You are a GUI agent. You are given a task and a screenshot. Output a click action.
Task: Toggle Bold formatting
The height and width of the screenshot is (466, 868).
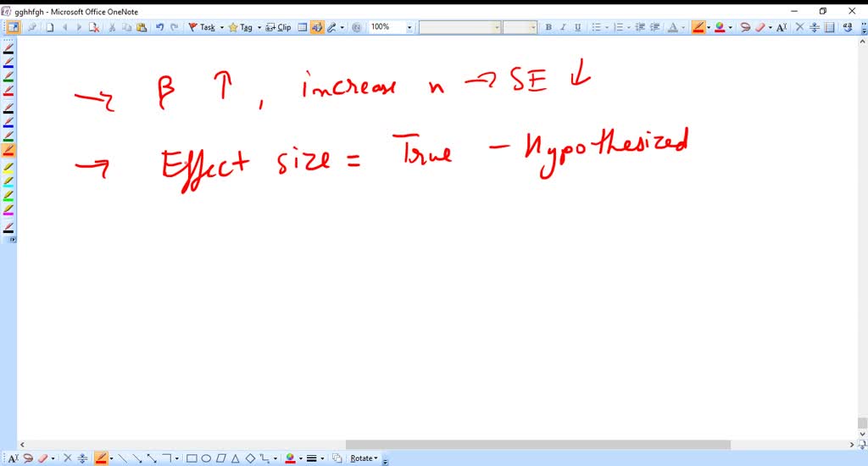(x=548, y=27)
